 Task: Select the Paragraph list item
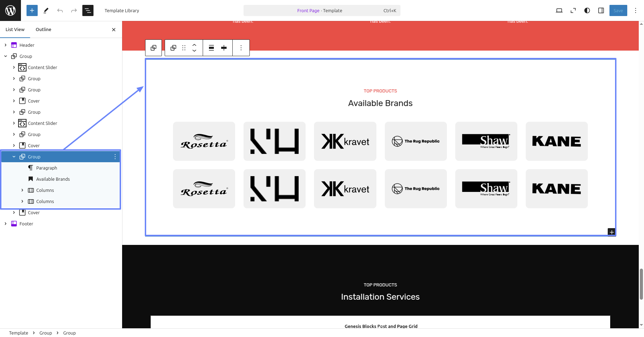[x=61, y=168]
